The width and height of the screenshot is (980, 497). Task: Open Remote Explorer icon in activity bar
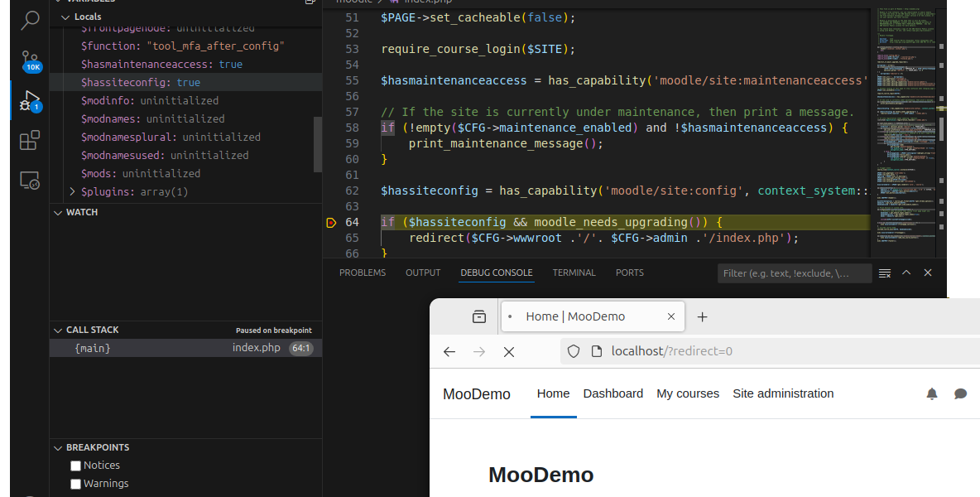(x=29, y=180)
